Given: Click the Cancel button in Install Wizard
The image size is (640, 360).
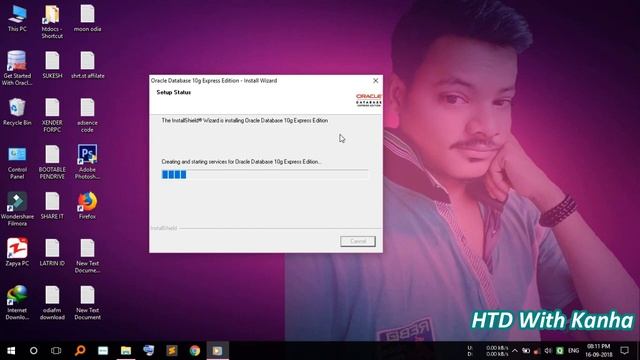Looking at the screenshot, I should click(358, 241).
